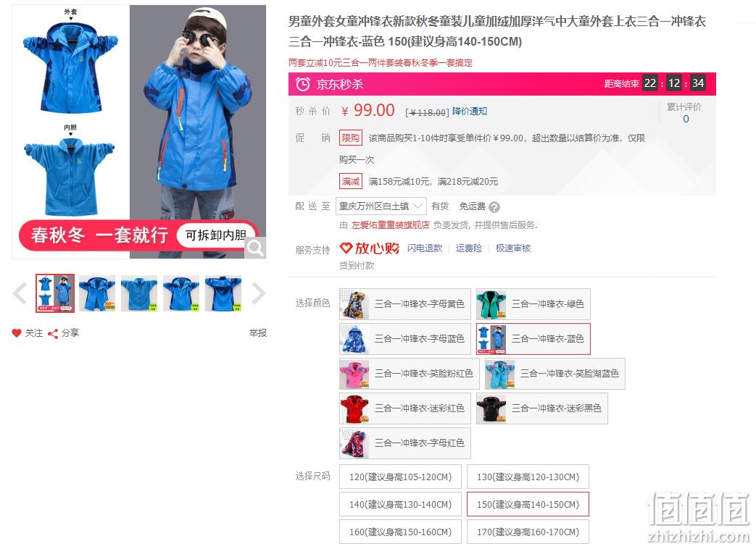756x549 pixels.
Task: Pick the 三合一冲锋衣-迷彩红色 color option
Action: (x=405, y=408)
